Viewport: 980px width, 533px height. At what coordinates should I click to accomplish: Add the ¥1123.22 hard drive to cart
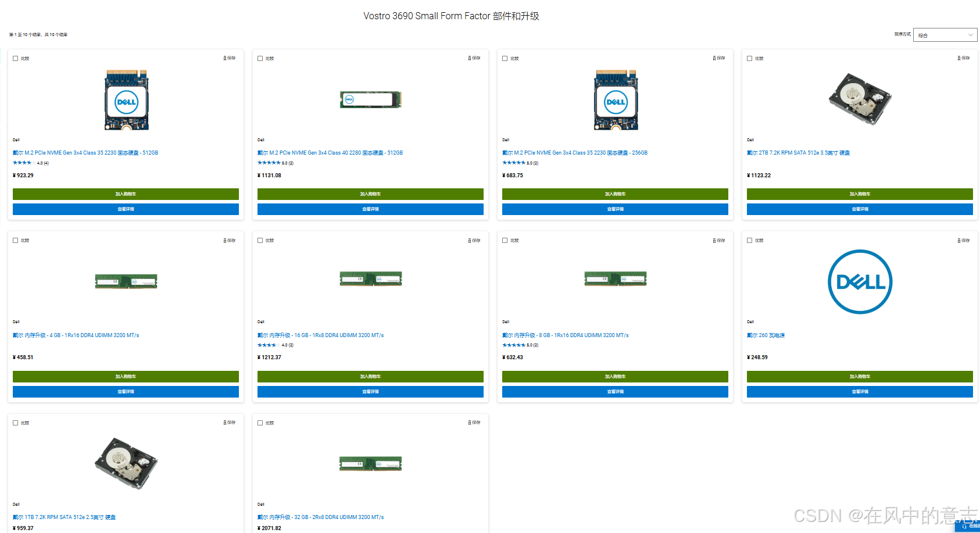click(x=860, y=194)
